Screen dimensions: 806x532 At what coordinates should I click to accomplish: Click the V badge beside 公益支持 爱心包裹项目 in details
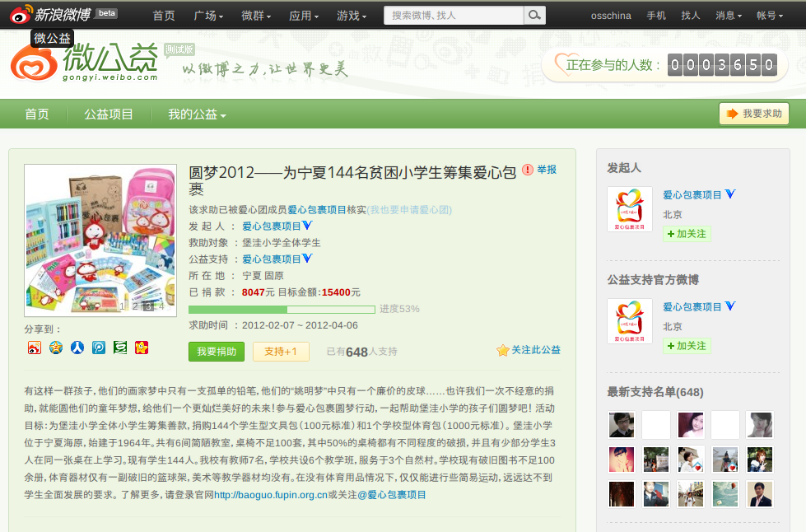point(307,258)
